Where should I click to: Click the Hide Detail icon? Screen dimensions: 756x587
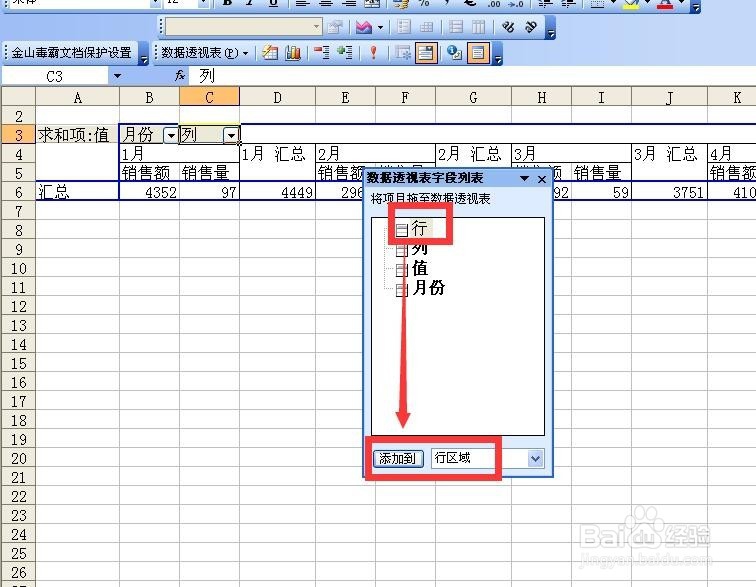[x=321, y=53]
